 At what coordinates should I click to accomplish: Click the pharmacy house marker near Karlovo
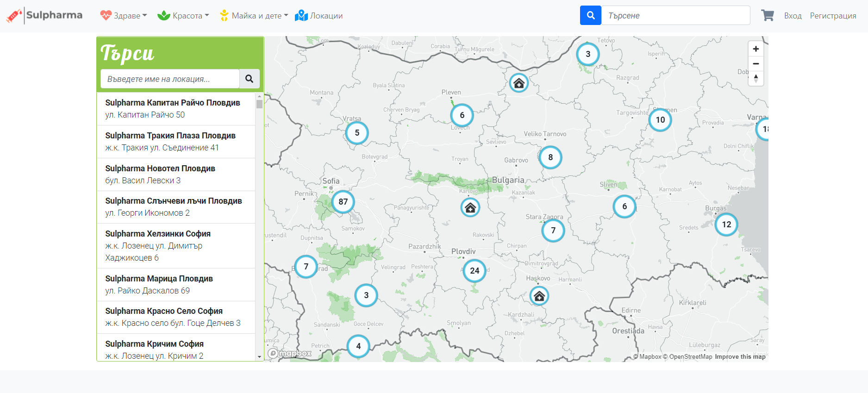[470, 207]
